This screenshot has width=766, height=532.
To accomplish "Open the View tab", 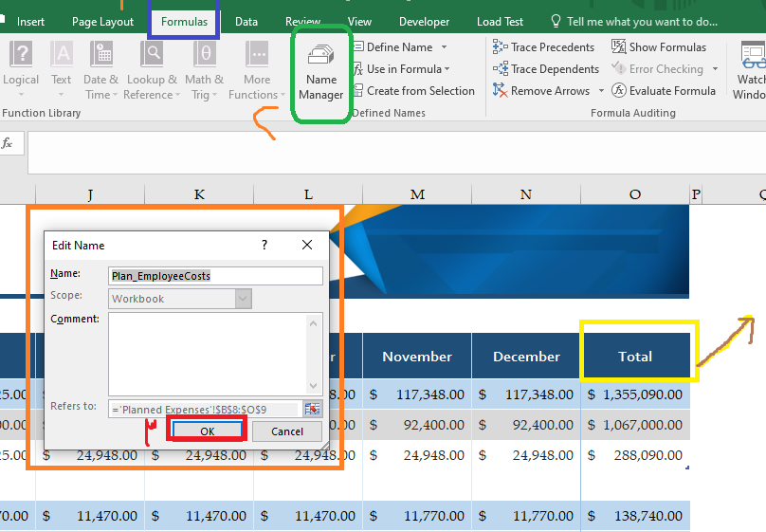I will (359, 22).
